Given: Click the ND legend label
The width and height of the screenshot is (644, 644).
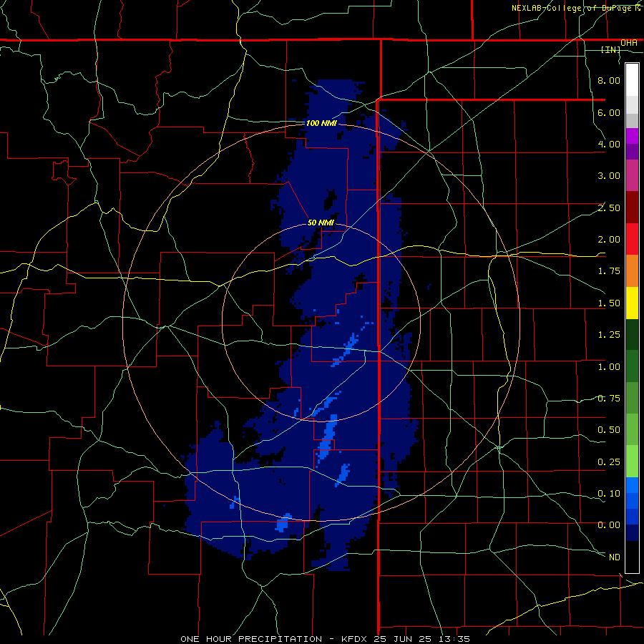Looking at the screenshot, I should (615, 557).
